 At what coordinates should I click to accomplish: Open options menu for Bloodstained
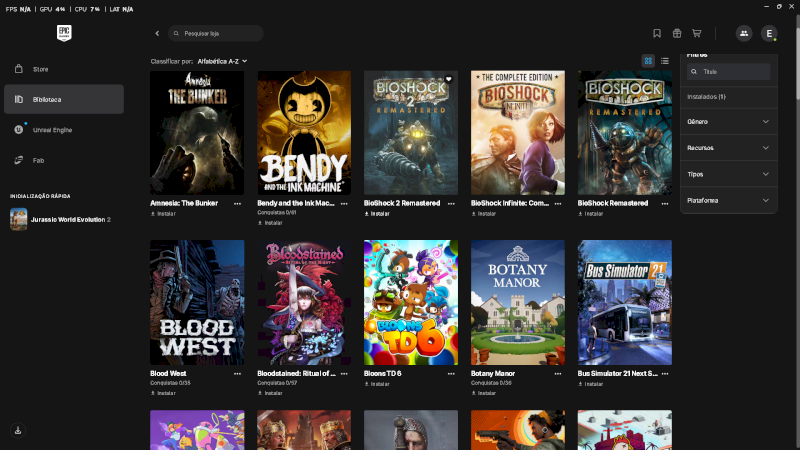coord(344,374)
